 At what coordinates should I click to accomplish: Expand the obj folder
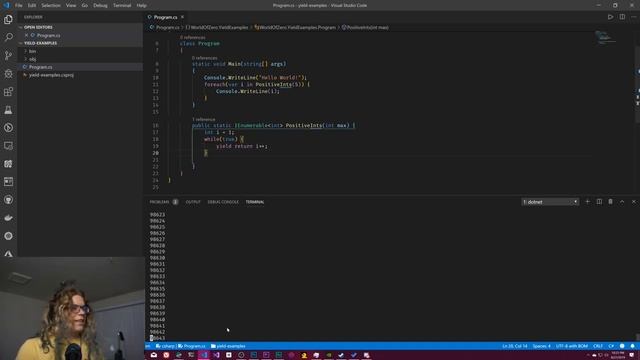click(x=32, y=59)
